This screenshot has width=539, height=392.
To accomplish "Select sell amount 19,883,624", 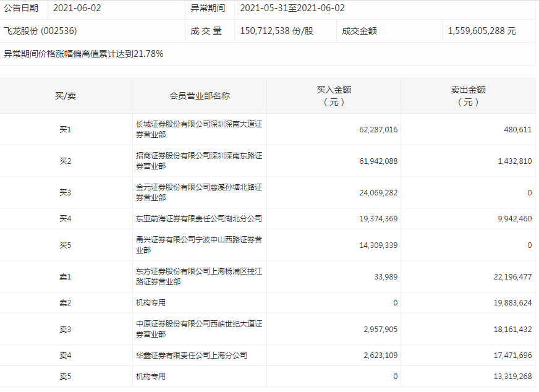I will [512, 303].
